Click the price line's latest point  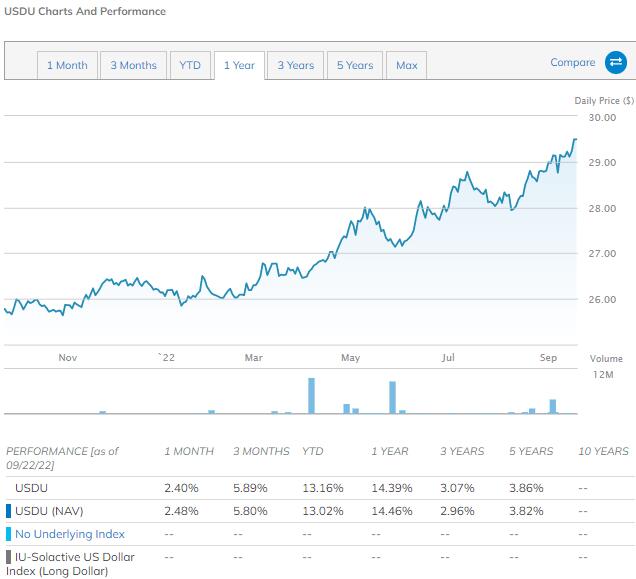click(x=575, y=139)
